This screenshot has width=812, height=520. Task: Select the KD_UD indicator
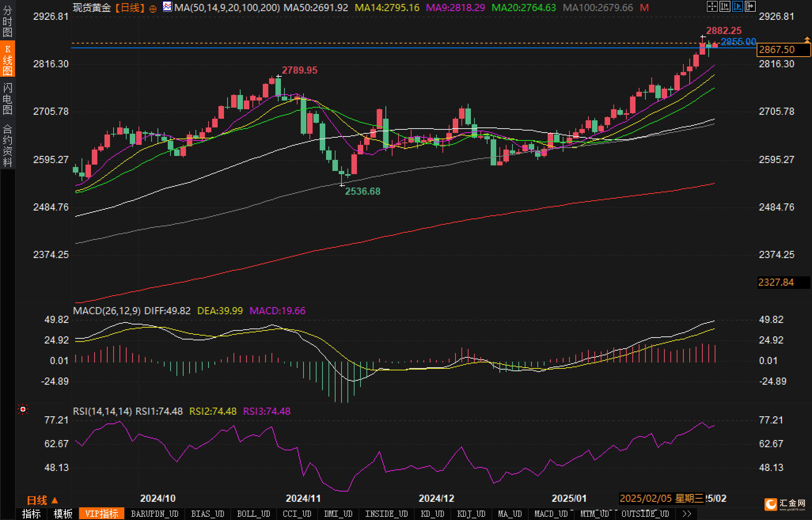point(433,514)
